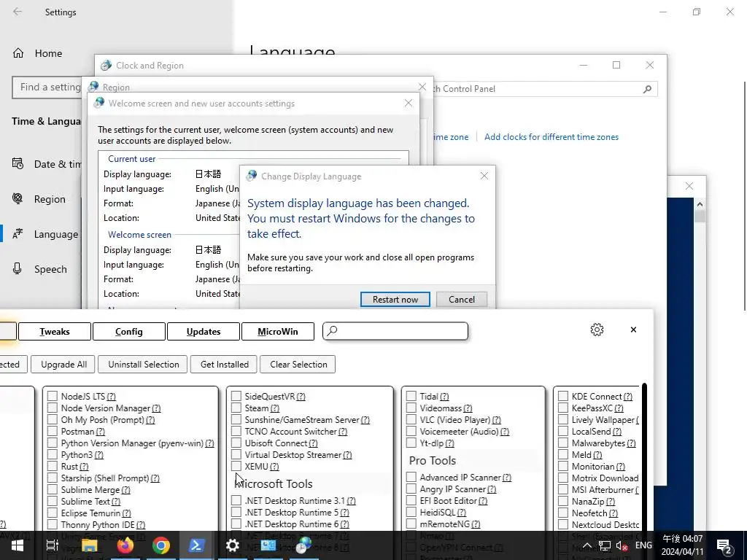Check the Rust checkbox

click(53, 467)
